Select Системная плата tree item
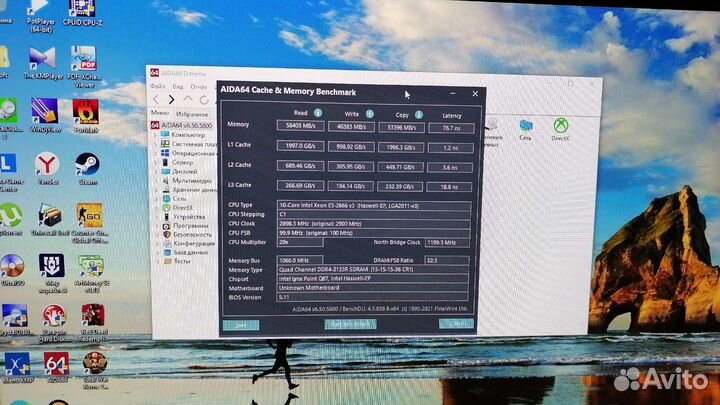This screenshot has height=405, width=720. (x=188, y=144)
